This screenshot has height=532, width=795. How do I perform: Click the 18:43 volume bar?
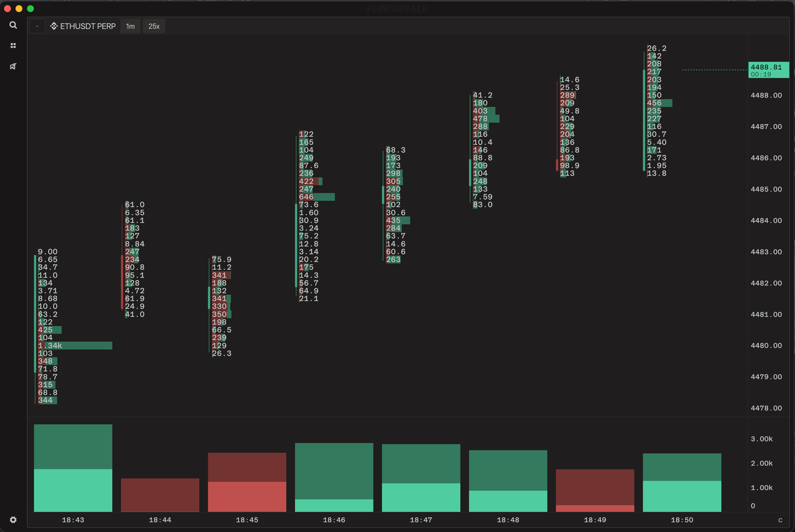tap(73, 468)
